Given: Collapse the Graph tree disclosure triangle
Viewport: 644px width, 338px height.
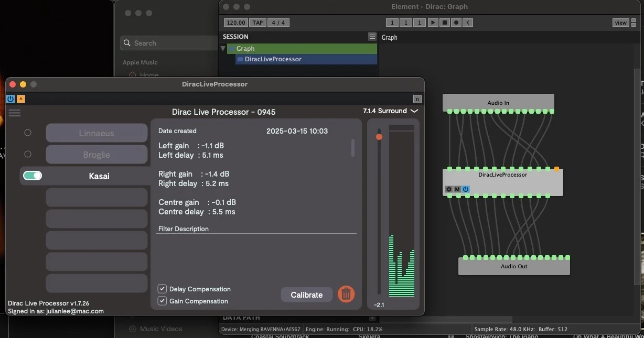Looking at the screenshot, I should coord(223,49).
